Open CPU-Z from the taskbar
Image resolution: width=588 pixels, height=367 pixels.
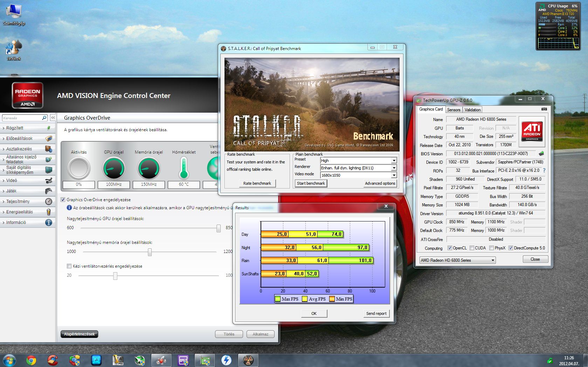click(183, 360)
